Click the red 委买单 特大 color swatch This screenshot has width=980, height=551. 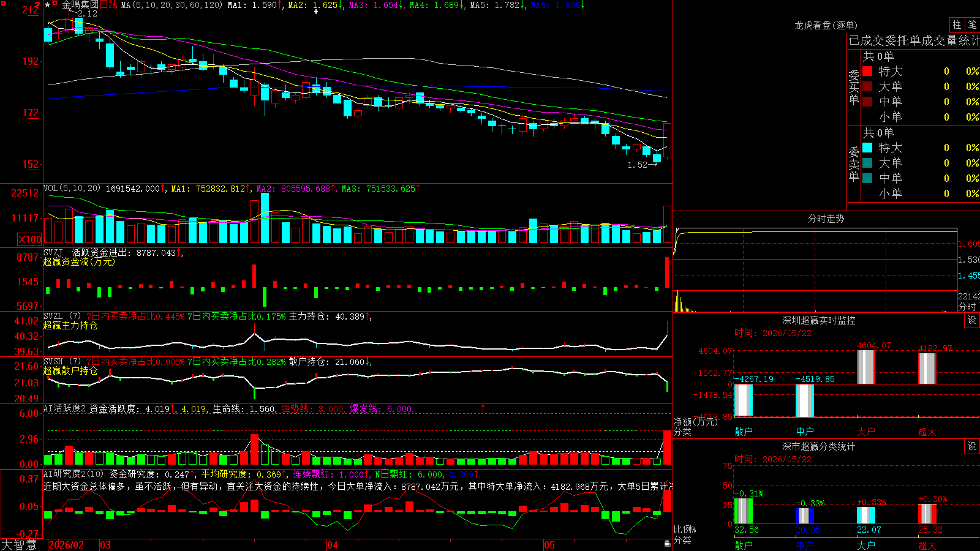tap(867, 71)
